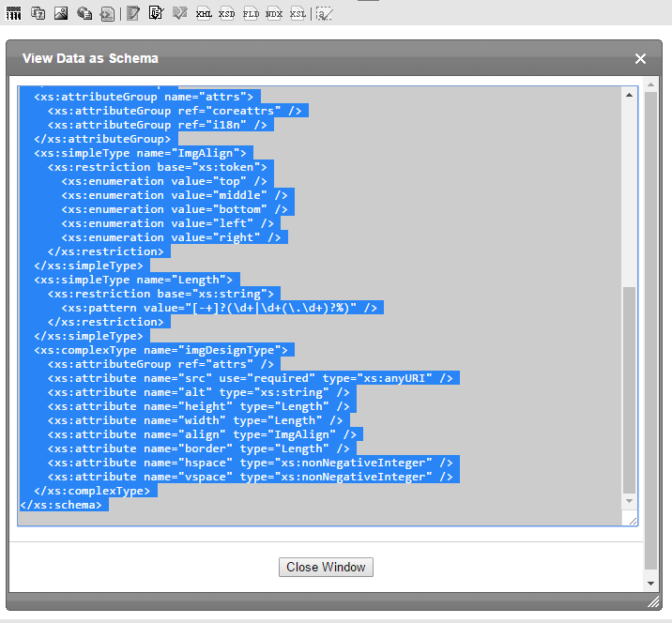
Task: Click the insert image toolbar icon
Action: coord(61,13)
